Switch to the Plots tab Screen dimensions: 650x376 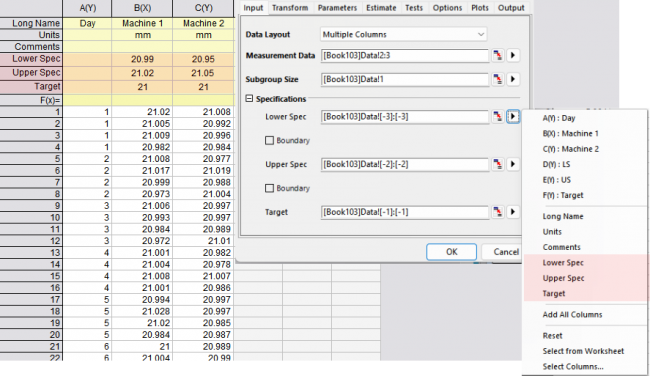[x=480, y=8]
